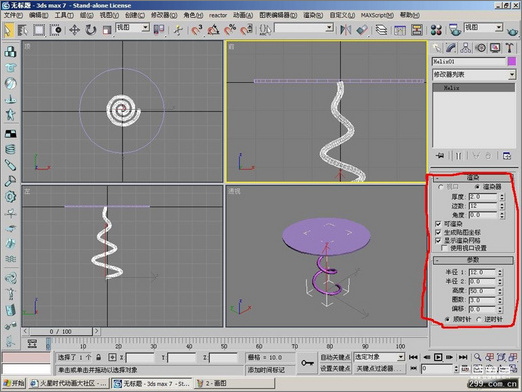
Task: Open the 修改器列表 dropdown
Action: [474, 75]
